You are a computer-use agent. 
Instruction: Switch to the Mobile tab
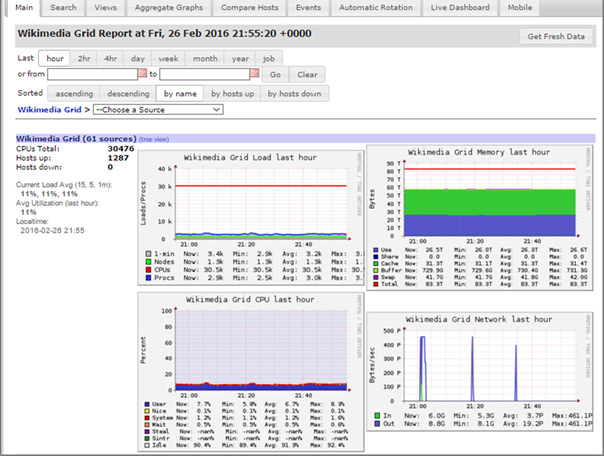[x=520, y=7]
